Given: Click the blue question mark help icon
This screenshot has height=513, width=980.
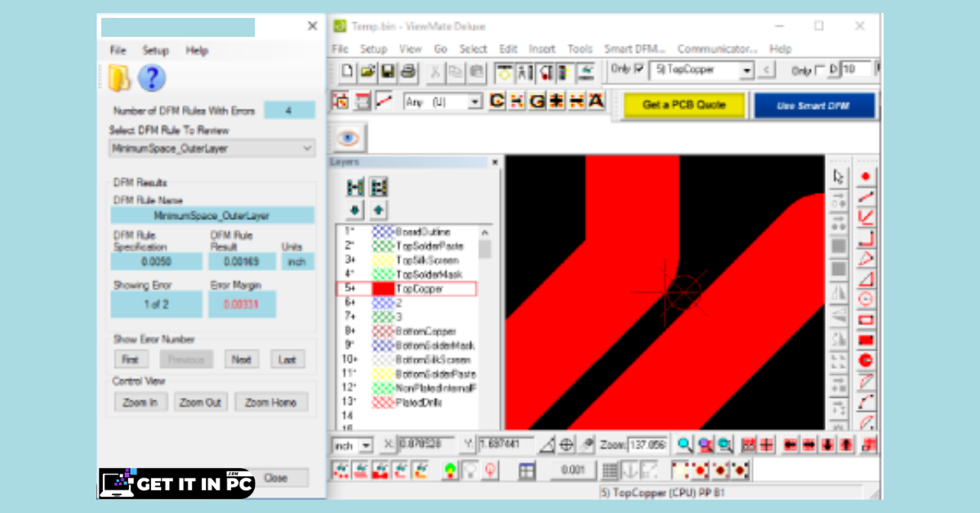Looking at the screenshot, I should point(152,78).
